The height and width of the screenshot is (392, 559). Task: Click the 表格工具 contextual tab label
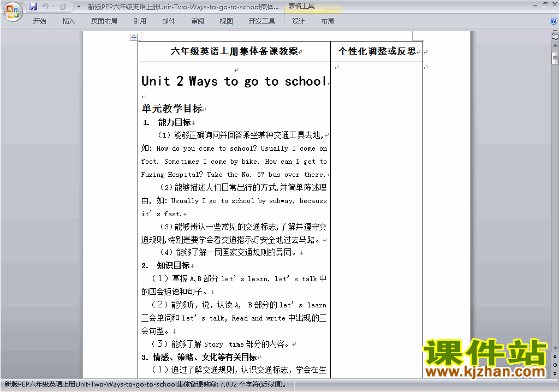(x=301, y=6)
